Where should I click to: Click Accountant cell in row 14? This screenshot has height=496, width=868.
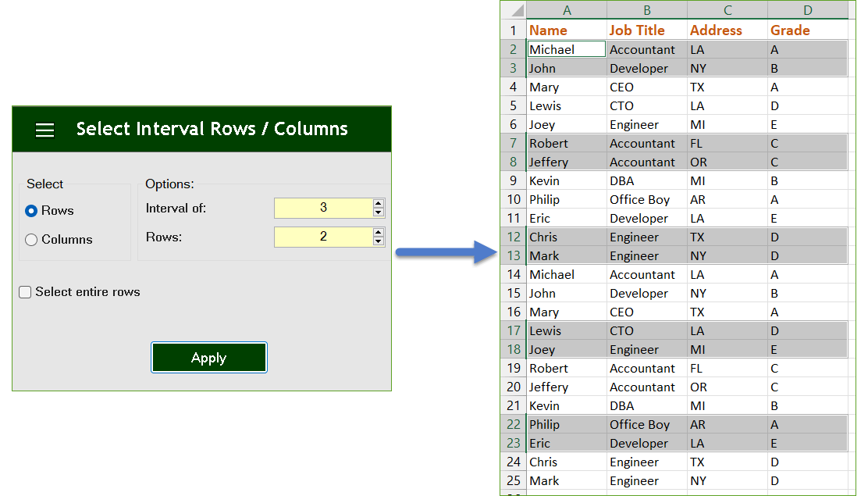[x=646, y=274]
